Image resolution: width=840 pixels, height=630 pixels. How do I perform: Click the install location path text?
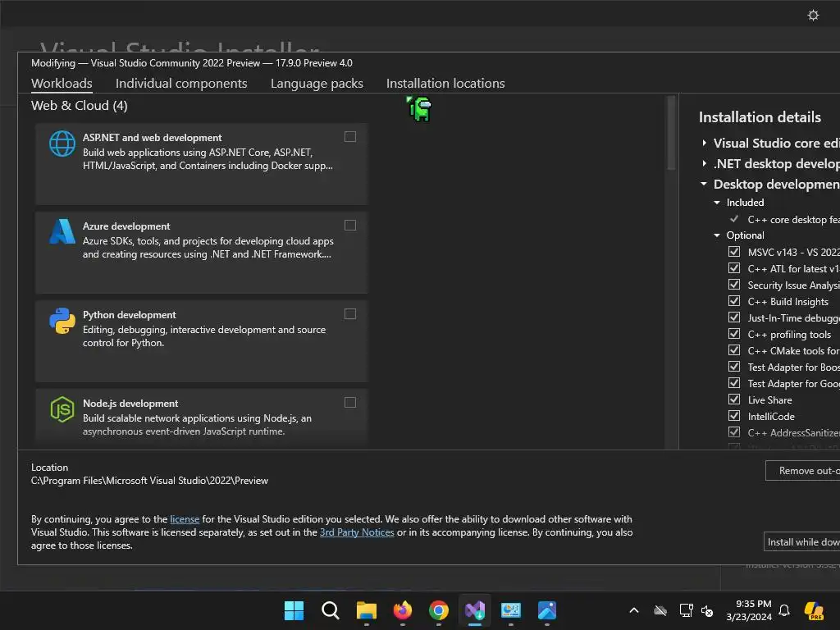[149, 481]
